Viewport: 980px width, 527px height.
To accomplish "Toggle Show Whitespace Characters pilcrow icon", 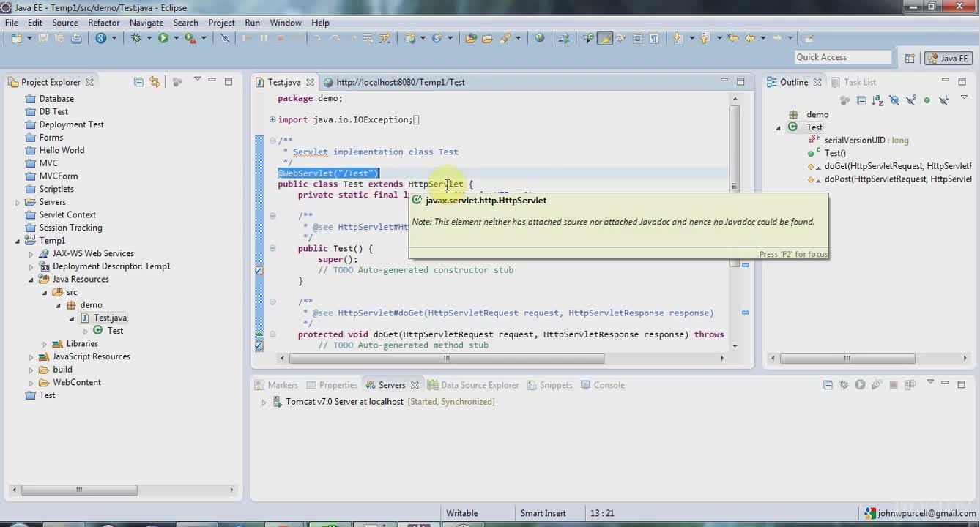I will click(654, 38).
